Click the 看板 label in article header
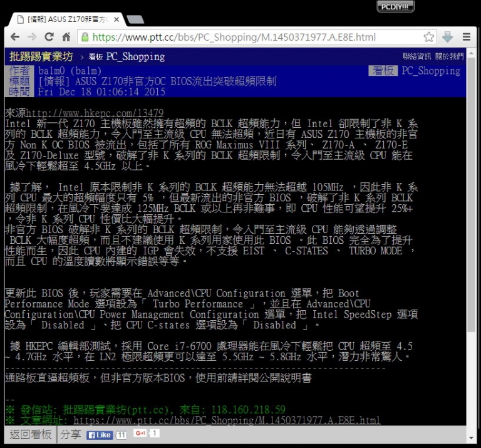The height and width of the screenshot is (448, 481). coord(383,71)
